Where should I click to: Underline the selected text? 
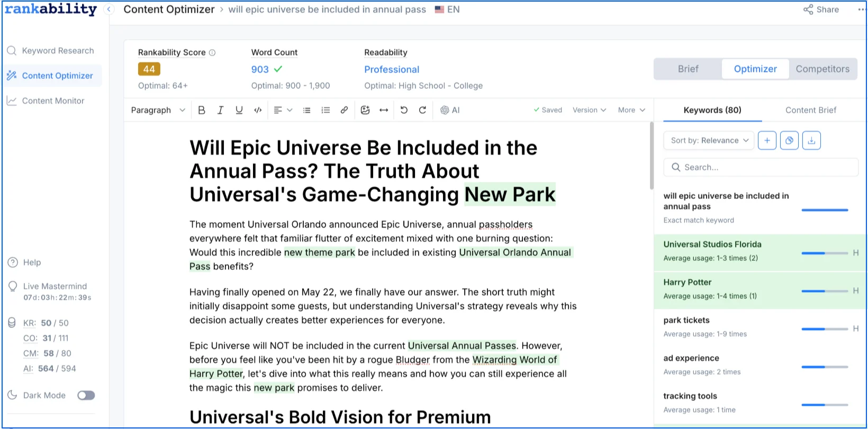[x=239, y=110]
